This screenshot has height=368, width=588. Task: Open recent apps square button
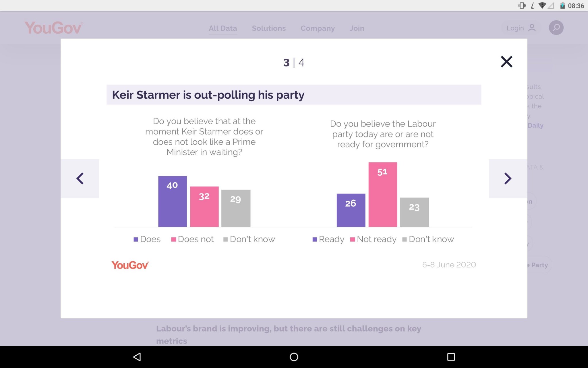point(451,357)
